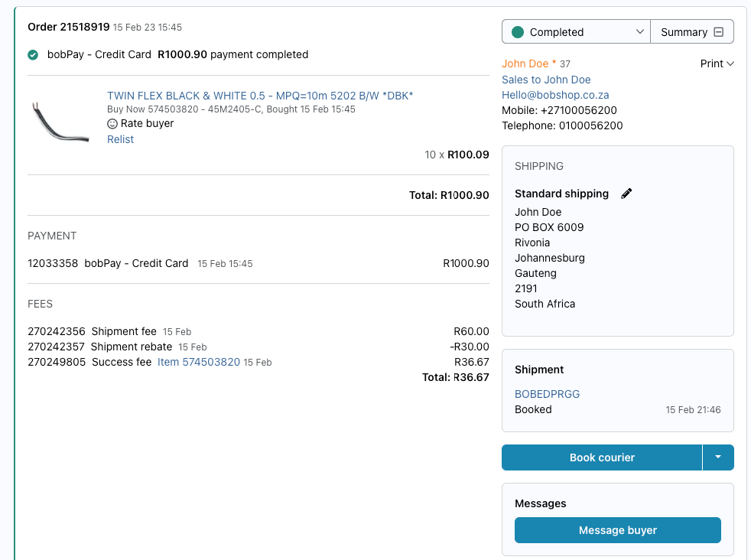Open Sales to John Doe link

pos(546,80)
